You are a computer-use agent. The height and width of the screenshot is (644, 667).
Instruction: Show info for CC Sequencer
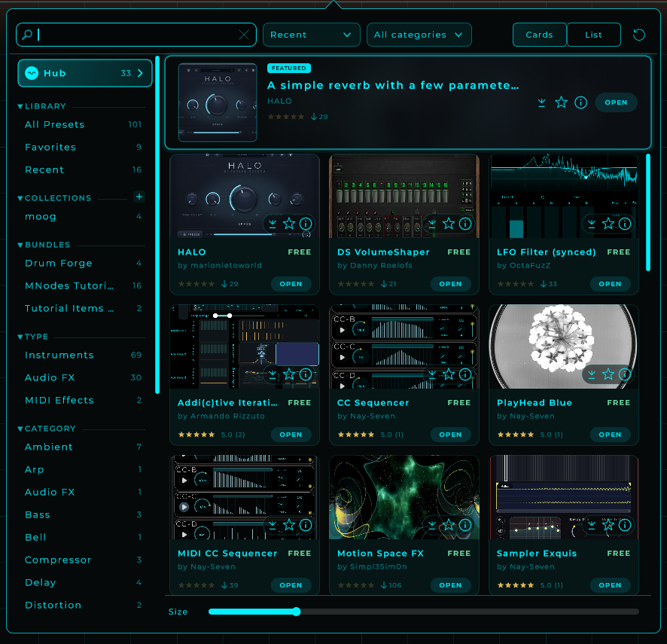(x=465, y=374)
